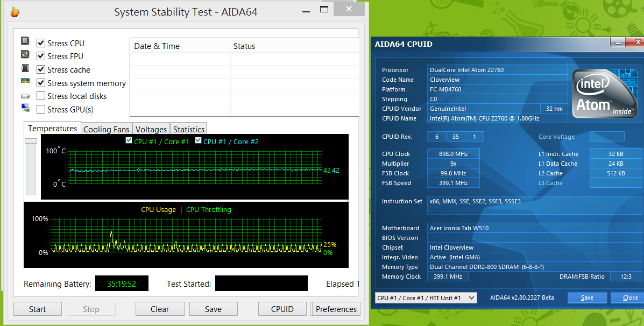Click the AIDA64 flame icon in title bar
Image resolution: width=644 pixels, height=326 pixels.
pos(15,12)
